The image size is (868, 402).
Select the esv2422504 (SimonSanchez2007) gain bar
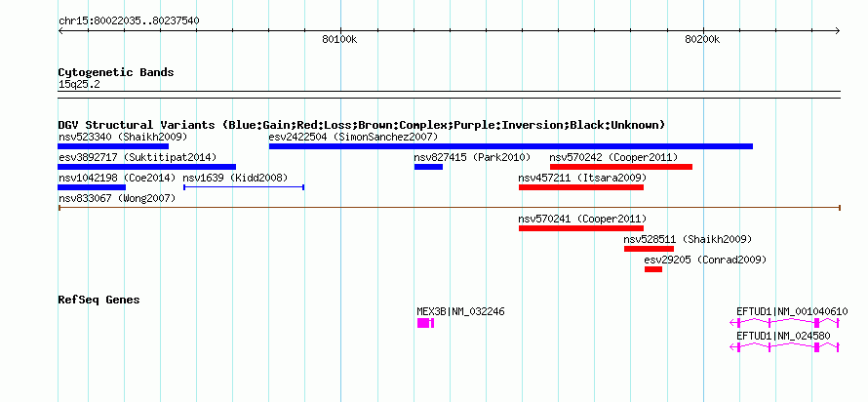(x=511, y=146)
